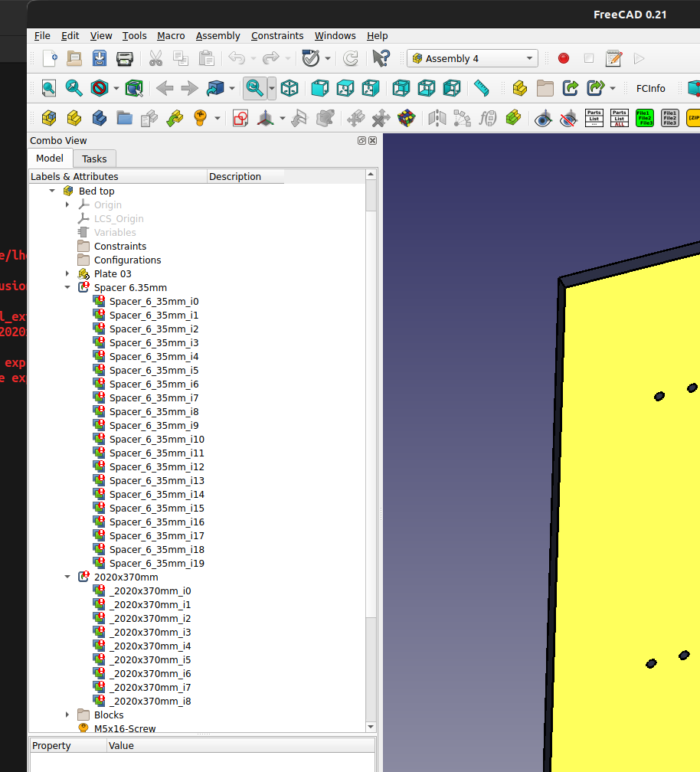Open the Constraints menu
Viewport: 700px width, 772px height.
tap(277, 36)
